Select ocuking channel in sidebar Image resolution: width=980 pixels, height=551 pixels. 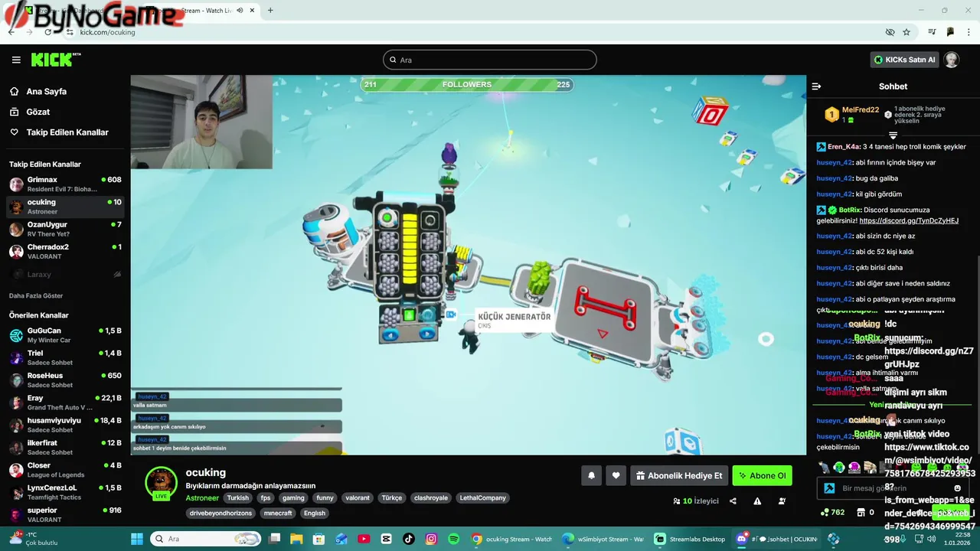click(x=65, y=207)
